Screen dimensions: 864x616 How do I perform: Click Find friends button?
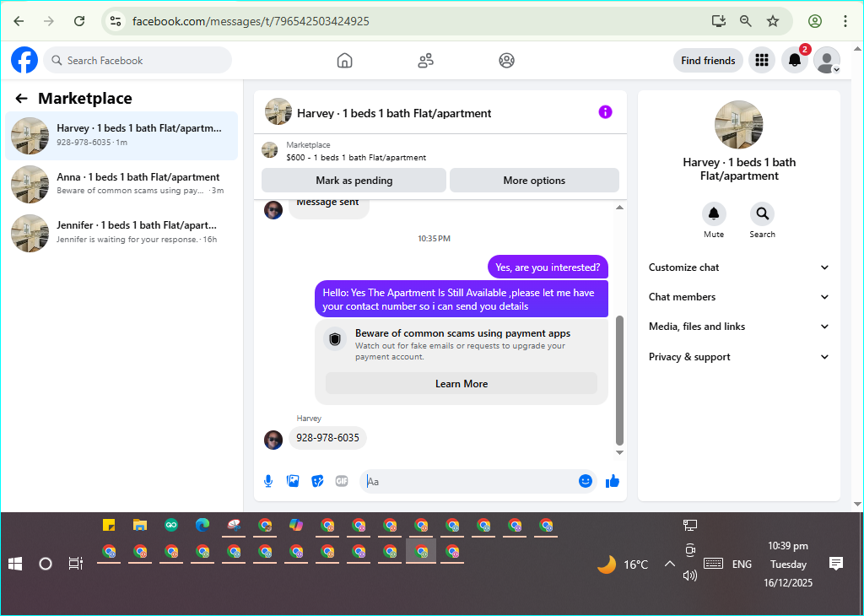(708, 60)
